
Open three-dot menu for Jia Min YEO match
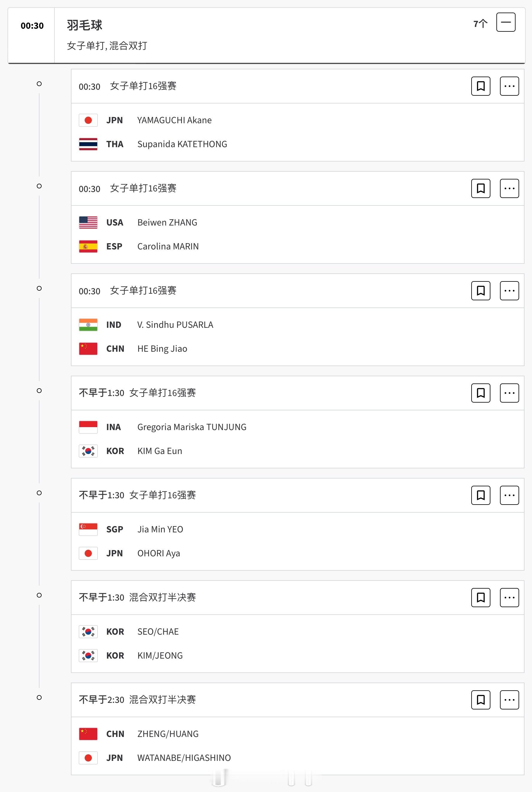click(509, 495)
